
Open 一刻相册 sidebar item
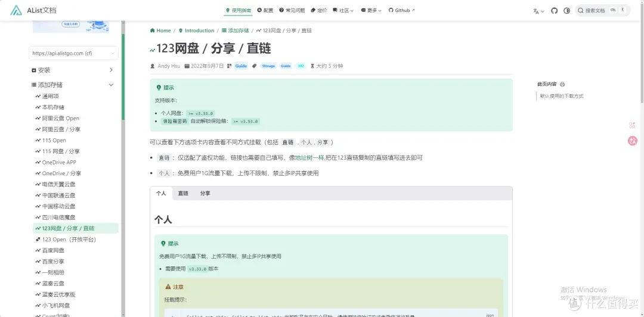point(76,272)
